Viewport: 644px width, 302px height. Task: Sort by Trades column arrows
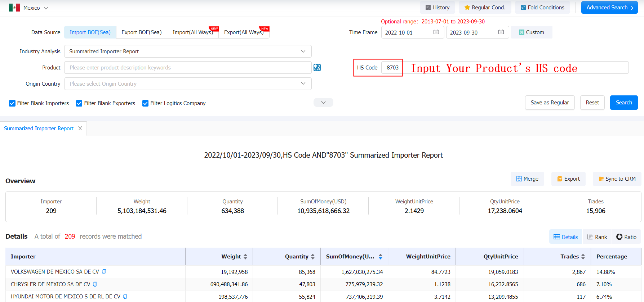tap(583, 257)
